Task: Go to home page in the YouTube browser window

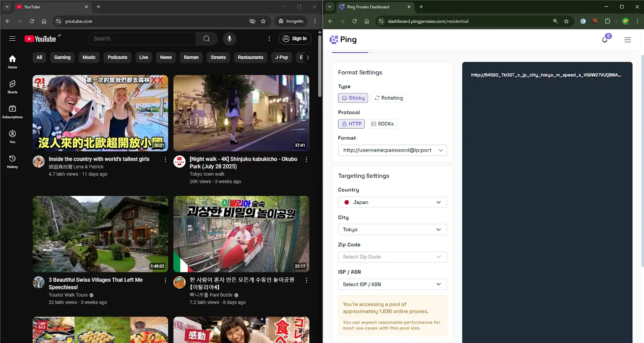Action: (x=44, y=21)
